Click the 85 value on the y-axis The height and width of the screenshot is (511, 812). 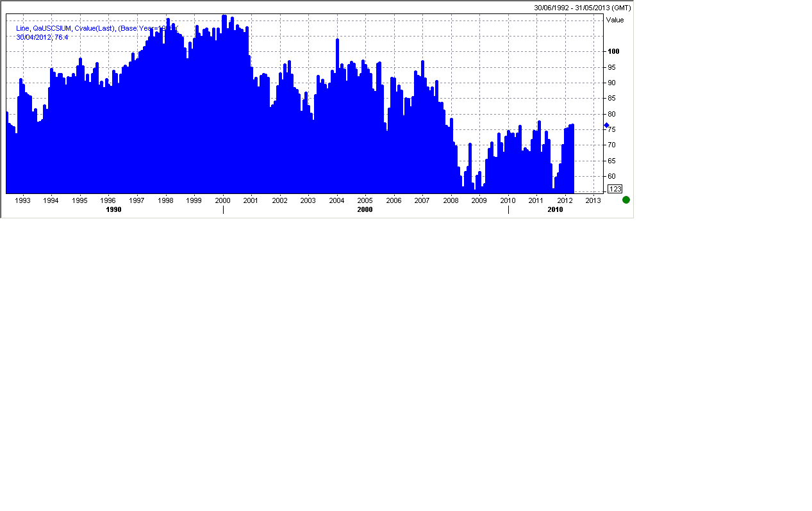pos(612,98)
